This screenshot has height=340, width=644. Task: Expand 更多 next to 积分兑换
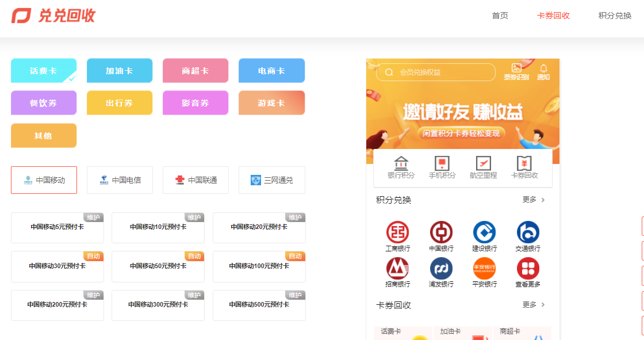coord(534,200)
